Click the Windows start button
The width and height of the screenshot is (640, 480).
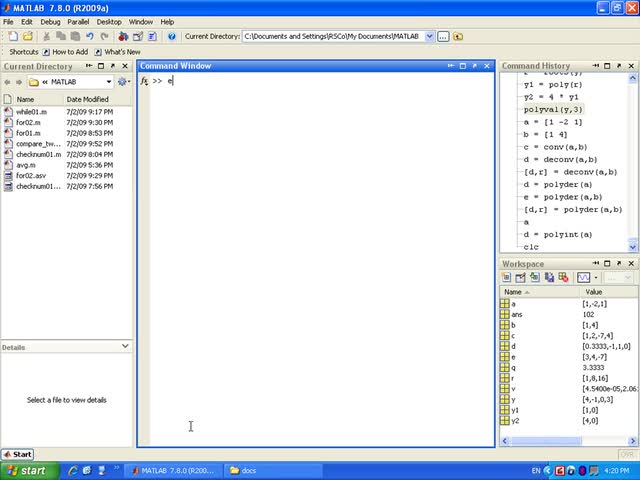click(x=29, y=471)
